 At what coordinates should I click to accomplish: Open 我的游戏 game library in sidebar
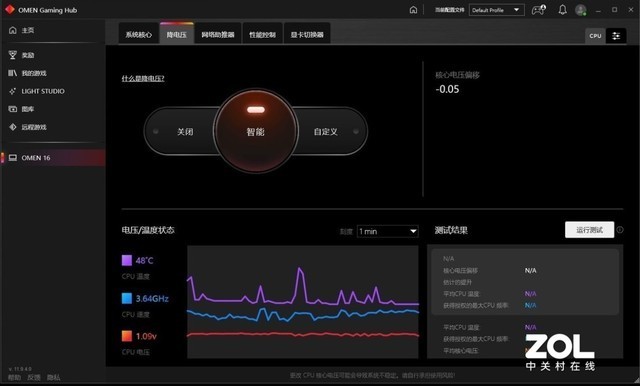tap(28, 73)
